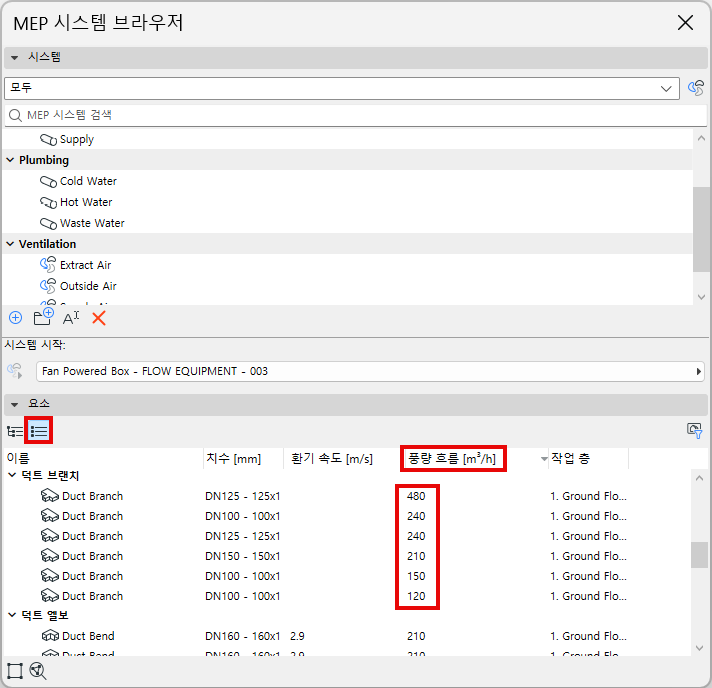Click the ventilation icon beside the system dropdown
Viewport: 712px width, 688px height.
point(696,88)
